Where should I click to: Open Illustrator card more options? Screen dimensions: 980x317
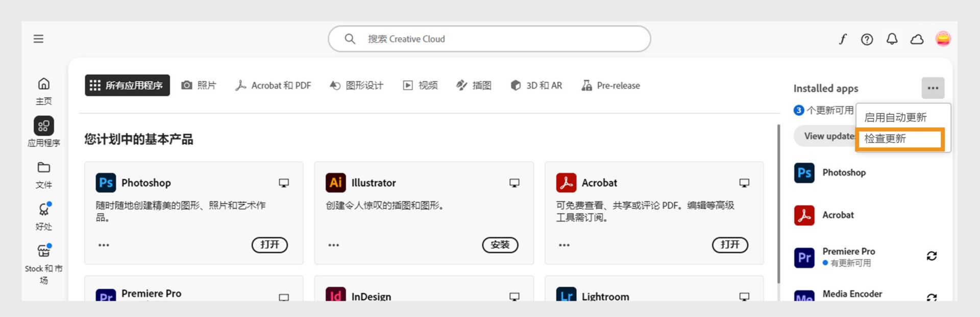point(334,245)
